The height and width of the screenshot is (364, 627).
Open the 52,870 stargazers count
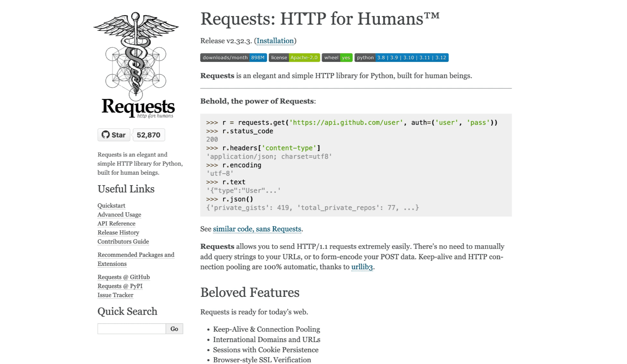(149, 135)
